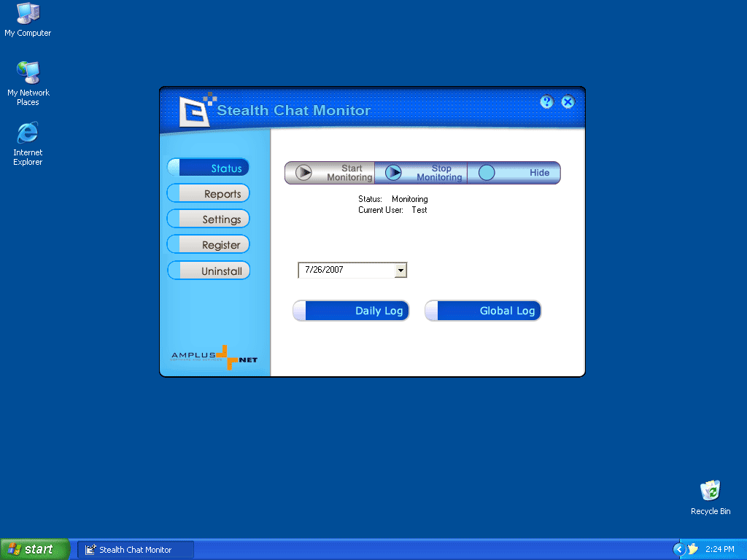747x560 pixels.
Task: Switch to the Status section
Action: point(209,168)
